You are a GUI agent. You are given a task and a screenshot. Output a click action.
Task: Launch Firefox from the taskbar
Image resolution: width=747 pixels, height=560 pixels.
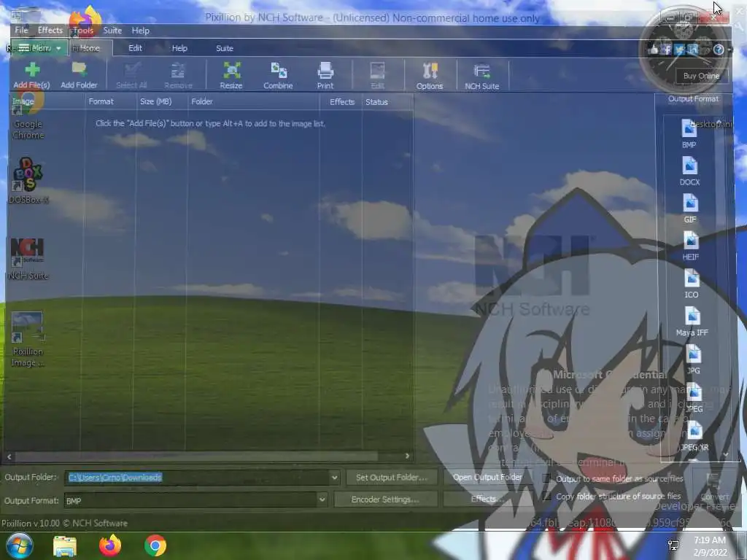click(x=110, y=545)
